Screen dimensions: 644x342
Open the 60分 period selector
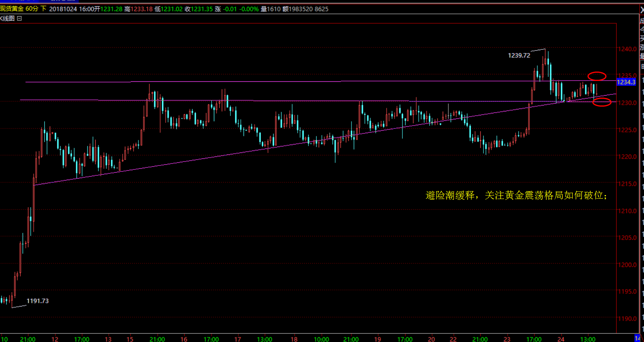(x=32, y=9)
